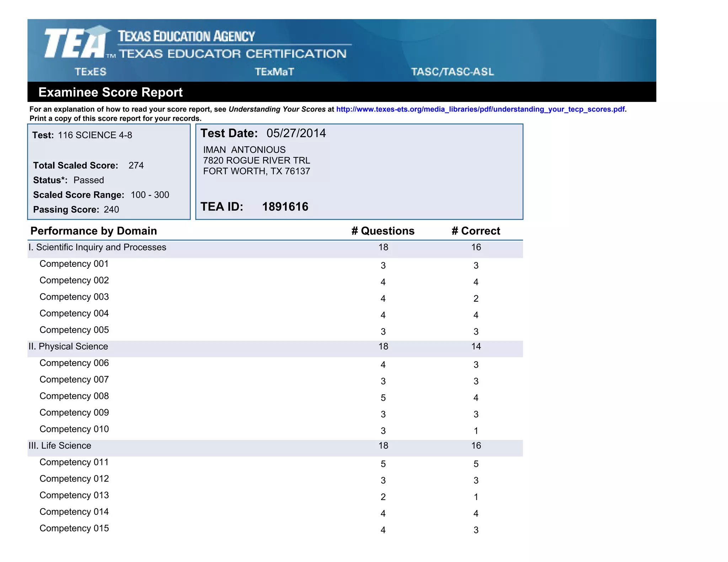The width and height of the screenshot is (728, 562).
Task: Select the TExMaT header label
Action: tap(274, 72)
